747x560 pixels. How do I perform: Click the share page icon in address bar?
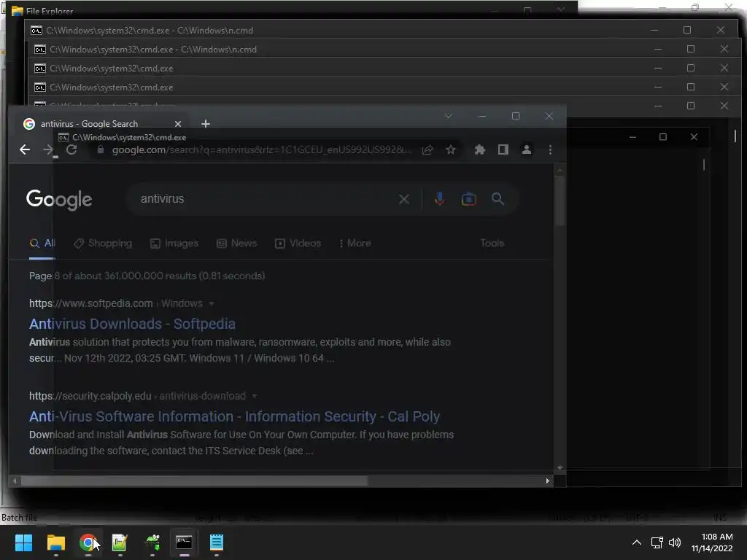(x=427, y=150)
